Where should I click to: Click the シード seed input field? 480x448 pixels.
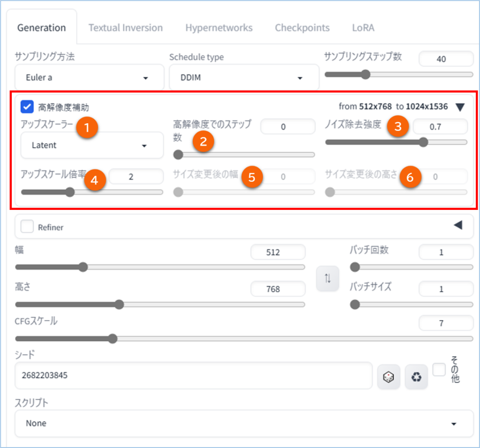click(194, 375)
